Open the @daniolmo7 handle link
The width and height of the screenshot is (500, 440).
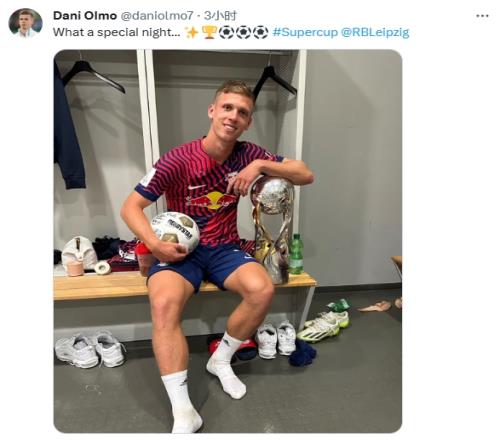pyautogui.click(x=157, y=16)
